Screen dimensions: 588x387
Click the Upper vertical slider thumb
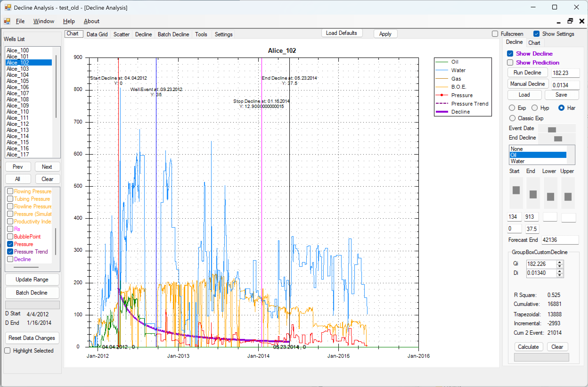coord(568,197)
